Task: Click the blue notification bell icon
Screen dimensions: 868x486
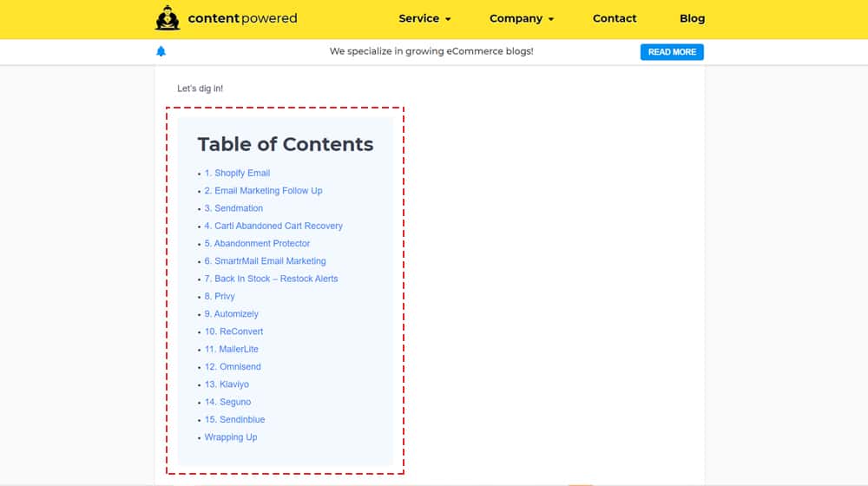Action: pos(161,52)
